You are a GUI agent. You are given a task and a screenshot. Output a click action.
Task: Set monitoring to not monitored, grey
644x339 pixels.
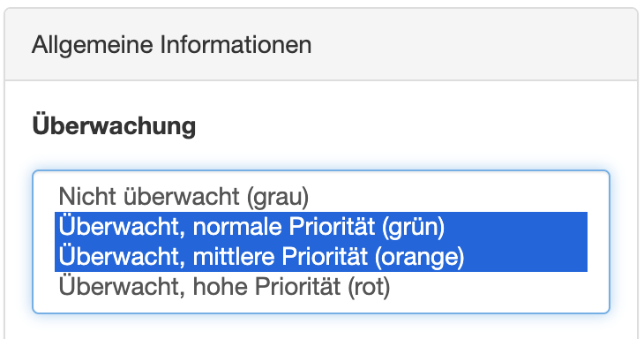click(321, 197)
